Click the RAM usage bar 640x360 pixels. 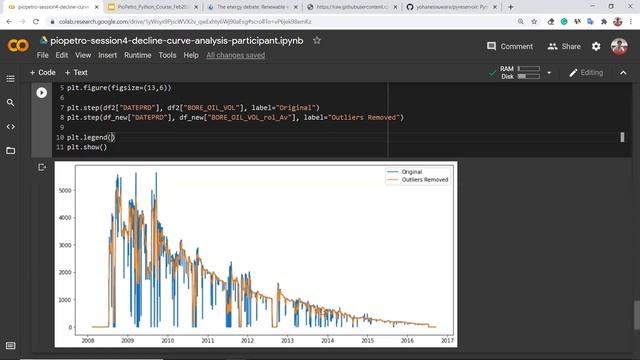(529, 69)
